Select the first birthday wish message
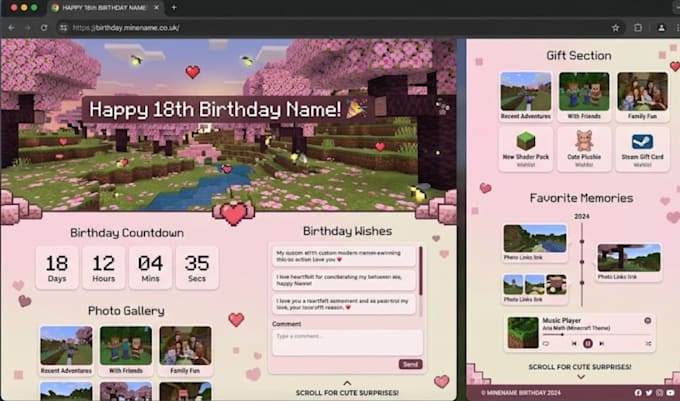680x401 pixels. pyautogui.click(x=343, y=256)
